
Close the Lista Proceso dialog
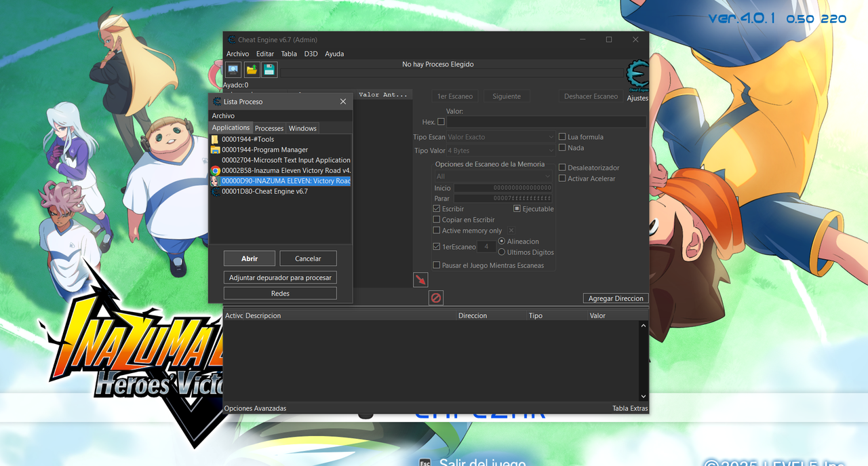pos(343,102)
